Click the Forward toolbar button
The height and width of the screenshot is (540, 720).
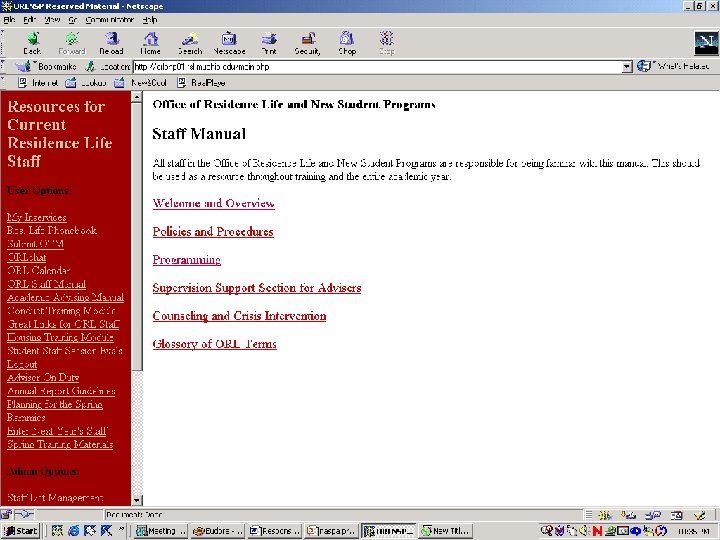click(x=72, y=44)
